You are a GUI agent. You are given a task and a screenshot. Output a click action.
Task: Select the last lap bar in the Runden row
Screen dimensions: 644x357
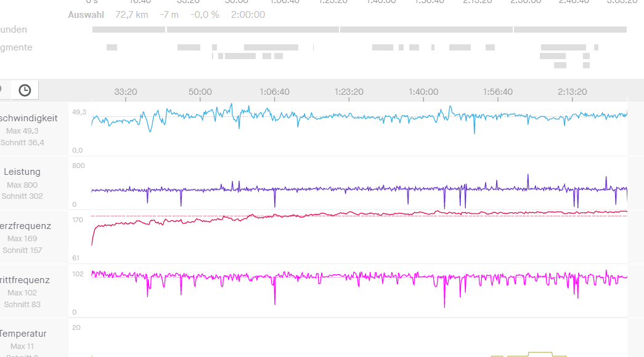coord(570,30)
